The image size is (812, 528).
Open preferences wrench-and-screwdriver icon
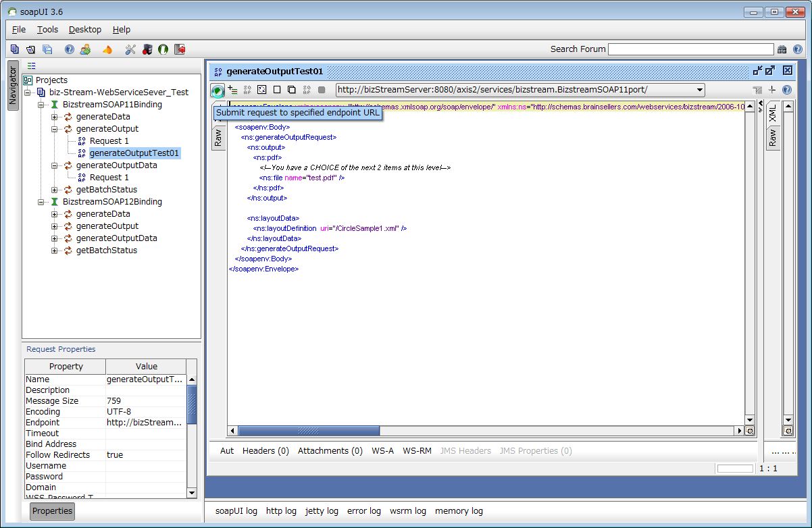(130, 49)
